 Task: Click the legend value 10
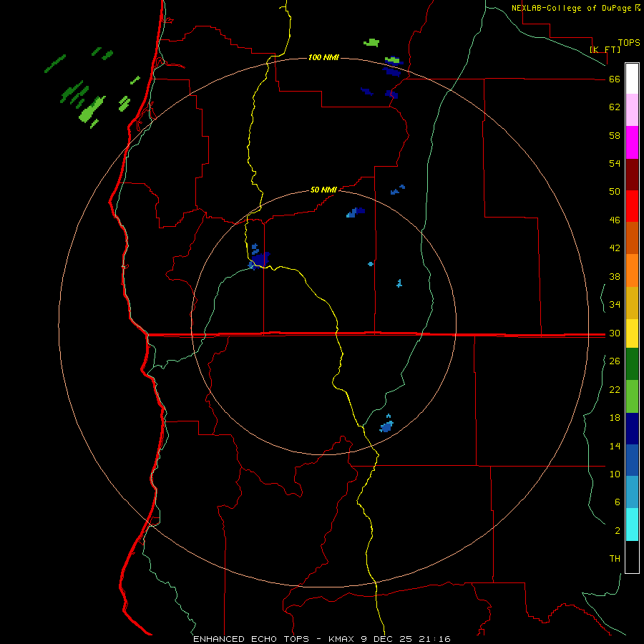click(615, 474)
